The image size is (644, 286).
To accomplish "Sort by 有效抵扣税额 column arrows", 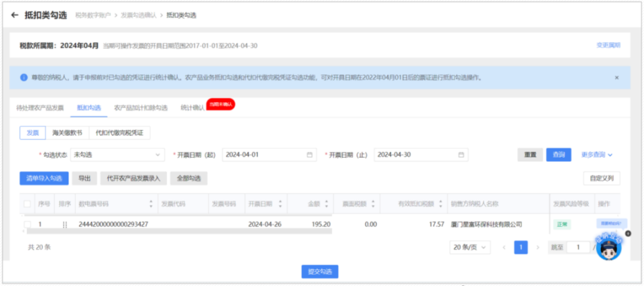I will 440,203.
